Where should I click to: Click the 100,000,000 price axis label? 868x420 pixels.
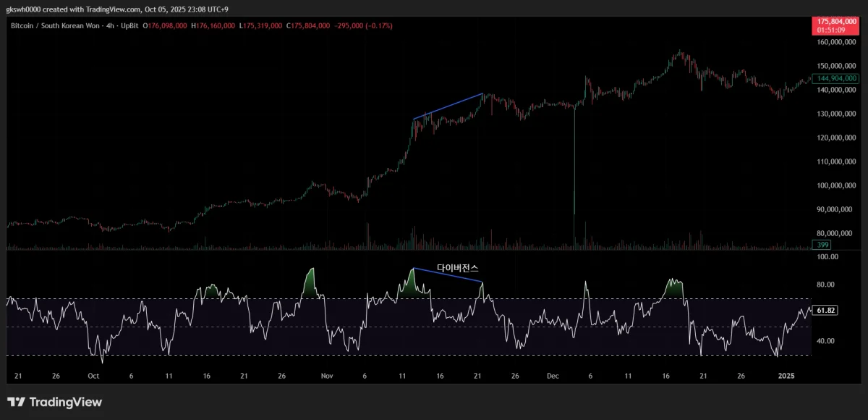click(837, 185)
